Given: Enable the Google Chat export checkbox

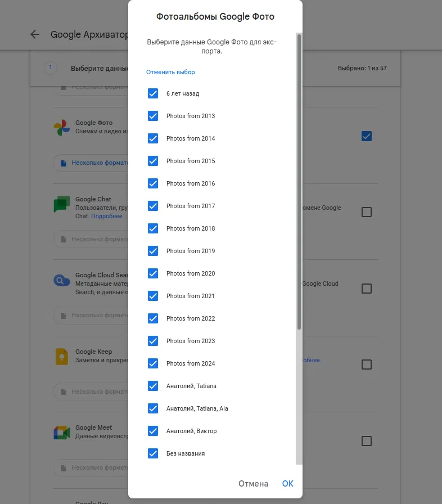Looking at the screenshot, I should (367, 212).
